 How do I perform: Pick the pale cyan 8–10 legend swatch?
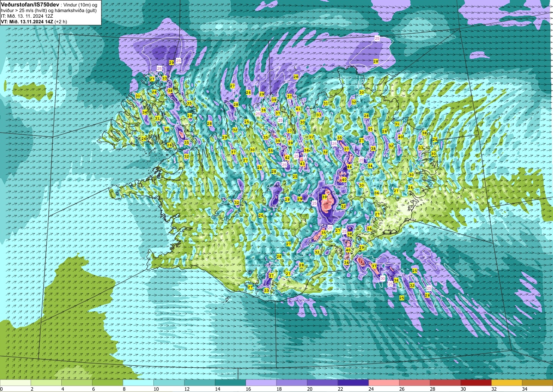coord(138,383)
